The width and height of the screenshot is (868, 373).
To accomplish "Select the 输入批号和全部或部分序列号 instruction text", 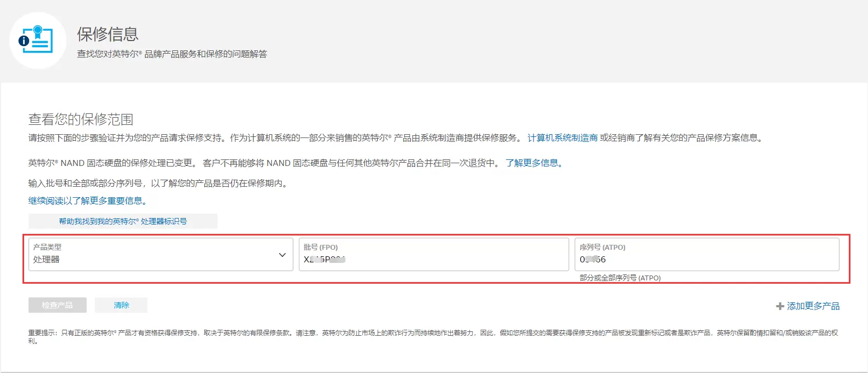I will 159,183.
